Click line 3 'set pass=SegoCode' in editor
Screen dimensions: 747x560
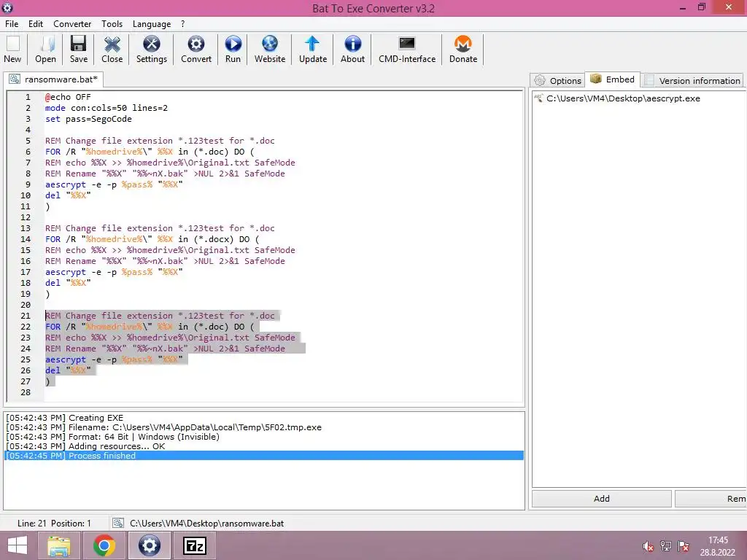[88, 119]
